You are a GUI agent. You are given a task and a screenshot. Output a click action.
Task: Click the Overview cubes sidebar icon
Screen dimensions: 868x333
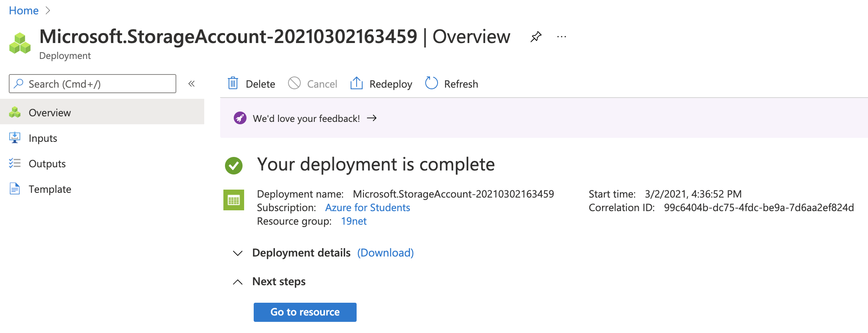[x=15, y=112]
